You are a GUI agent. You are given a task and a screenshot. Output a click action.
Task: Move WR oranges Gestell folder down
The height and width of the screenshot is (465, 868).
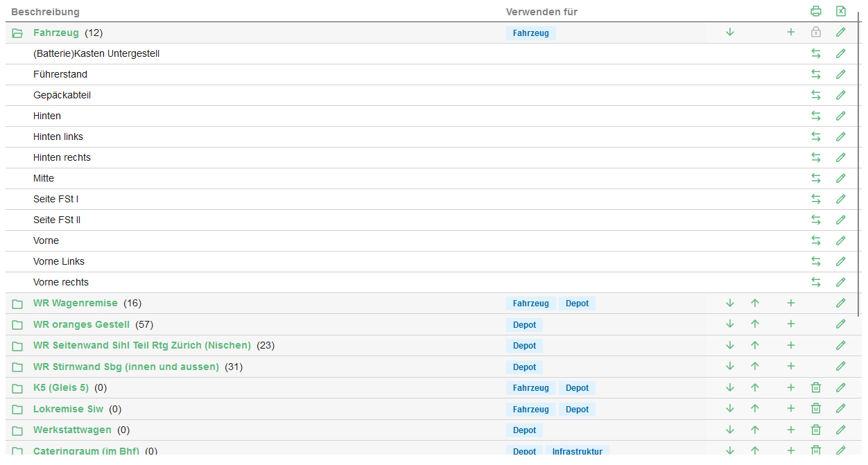tap(730, 324)
